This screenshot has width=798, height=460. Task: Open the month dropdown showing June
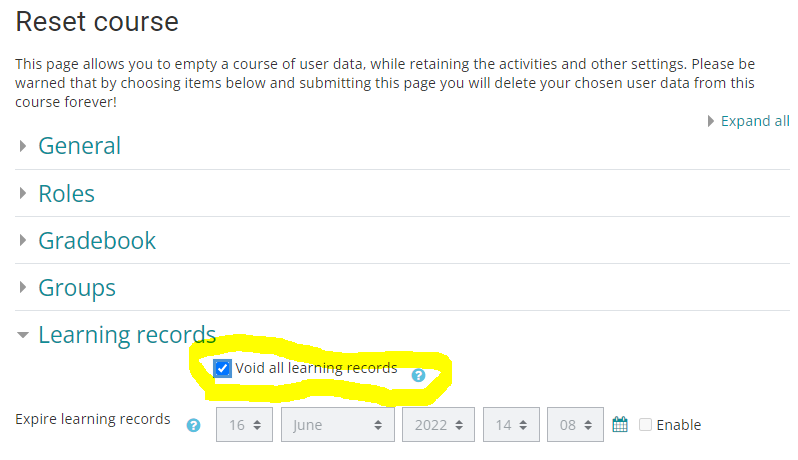(337, 425)
